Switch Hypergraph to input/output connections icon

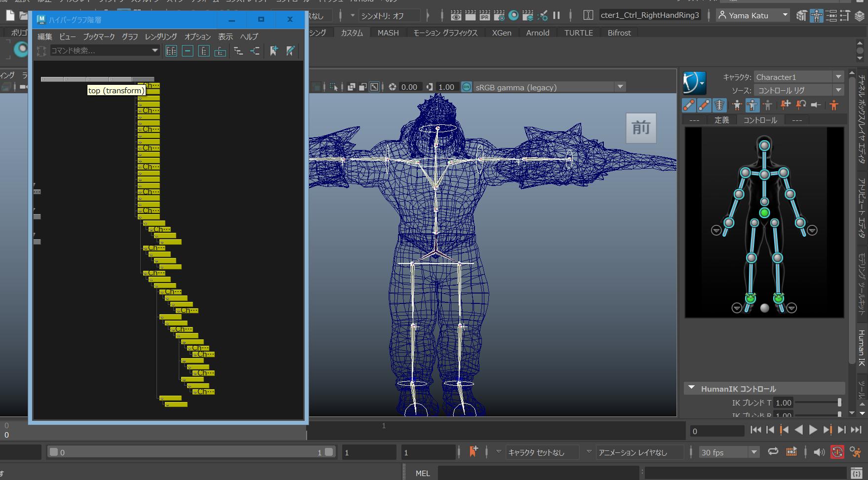[x=255, y=51]
